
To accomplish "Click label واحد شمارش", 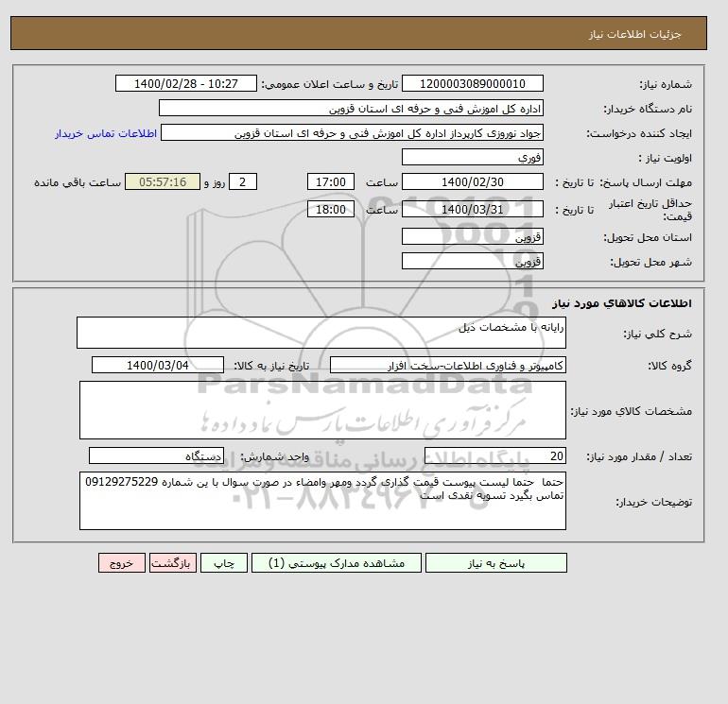I will coord(274,456).
